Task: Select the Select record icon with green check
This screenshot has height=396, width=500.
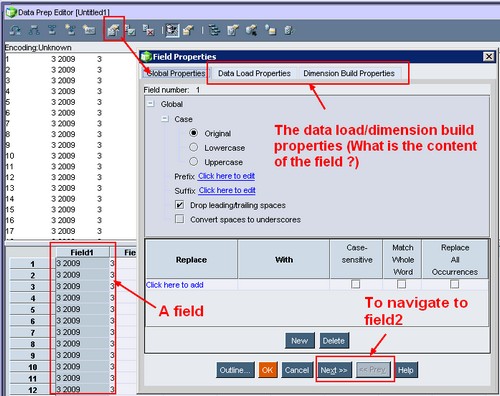Action: 131,31
